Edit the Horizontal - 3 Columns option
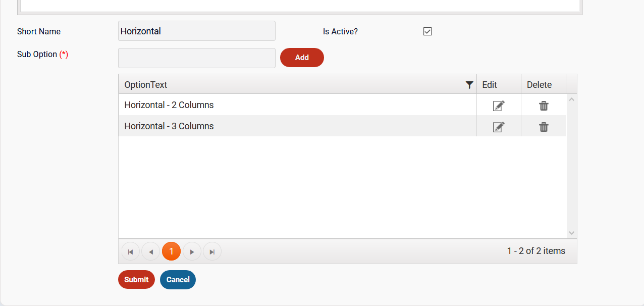The height and width of the screenshot is (306, 644). point(499,127)
